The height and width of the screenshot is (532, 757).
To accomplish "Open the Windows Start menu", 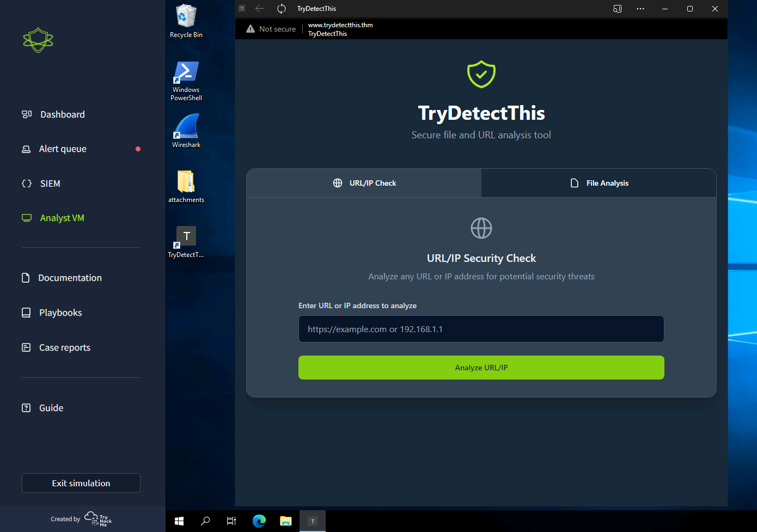I will pos(179,521).
